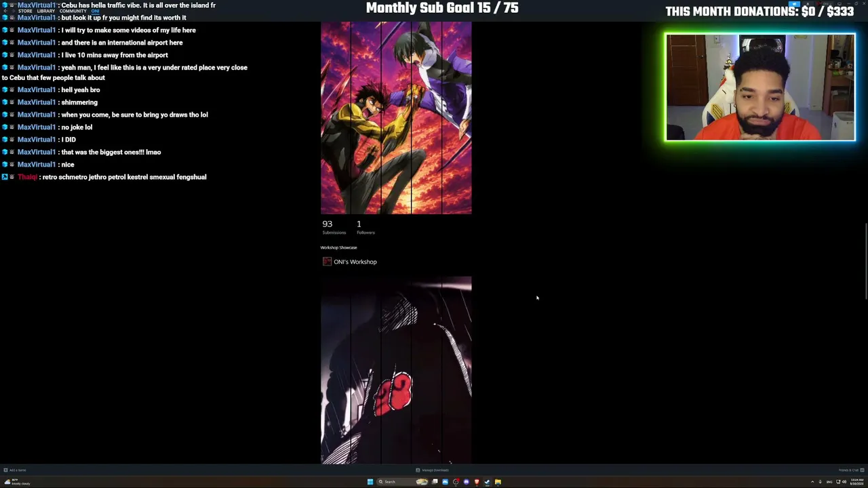Click the Monthly Sub Goal 15 / 75 text

coord(442,8)
